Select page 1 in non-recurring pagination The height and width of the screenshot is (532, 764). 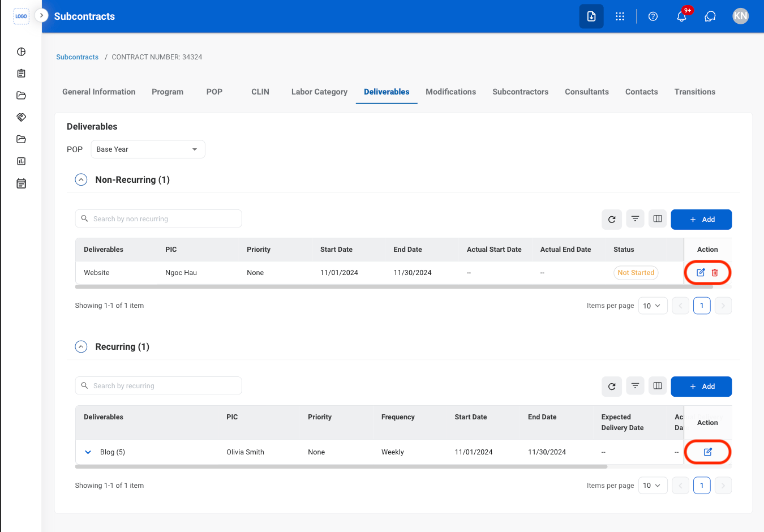702,306
